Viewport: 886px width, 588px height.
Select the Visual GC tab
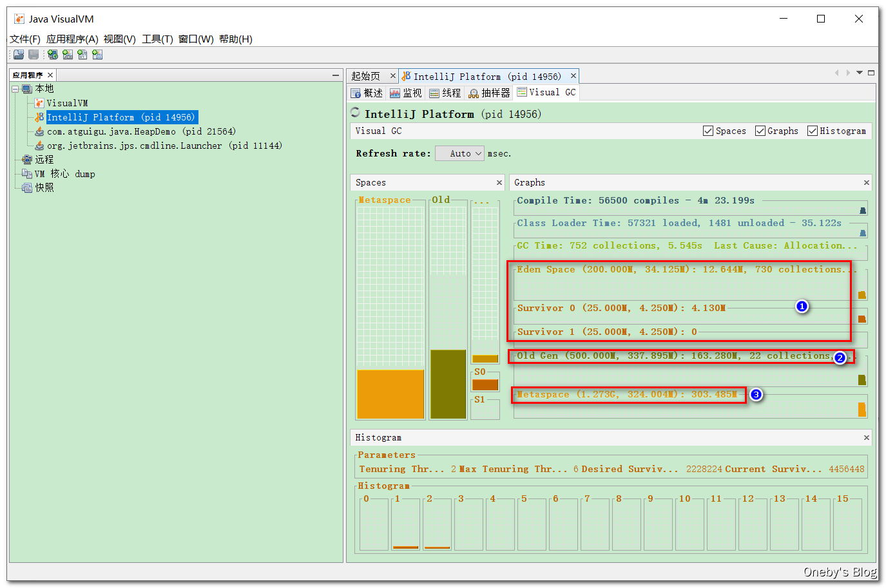(x=546, y=92)
